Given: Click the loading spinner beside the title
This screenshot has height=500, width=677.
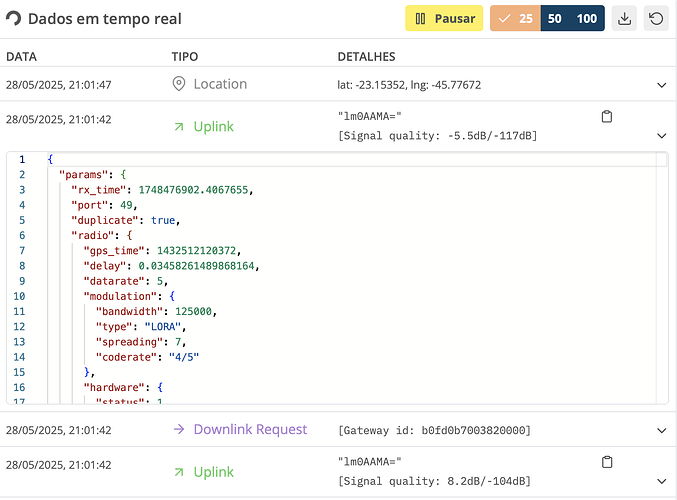Looking at the screenshot, I should pyautogui.click(x=14, y=19).
